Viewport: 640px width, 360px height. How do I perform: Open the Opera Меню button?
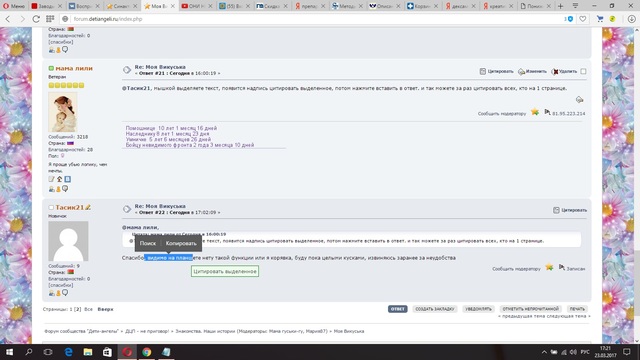click(13, 6)
